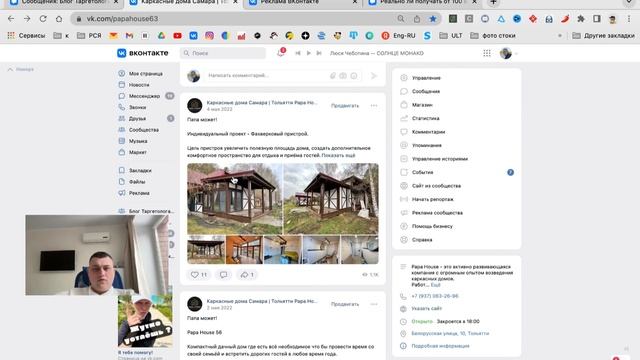Switch to the Реклама ВКонтакте browser tab
Screen dimensions: 640x360
[x=302, y=3]
